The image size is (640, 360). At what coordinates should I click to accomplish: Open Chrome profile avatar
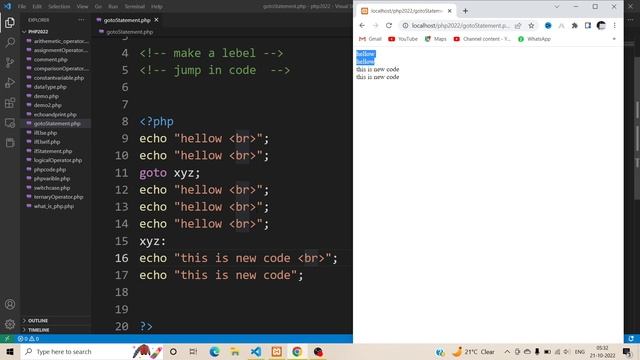click(601, 25)
